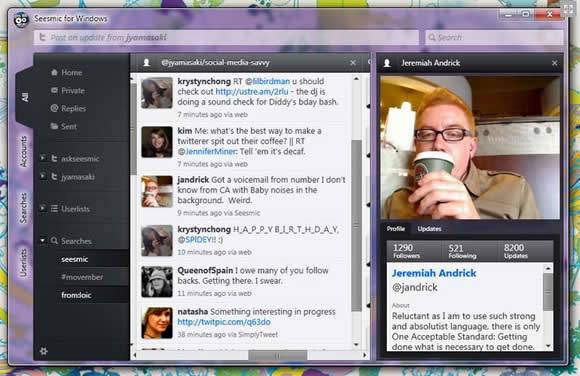The image size is (580, 376).
Task: Click the Replies @ icon
Action: point(54,108)
